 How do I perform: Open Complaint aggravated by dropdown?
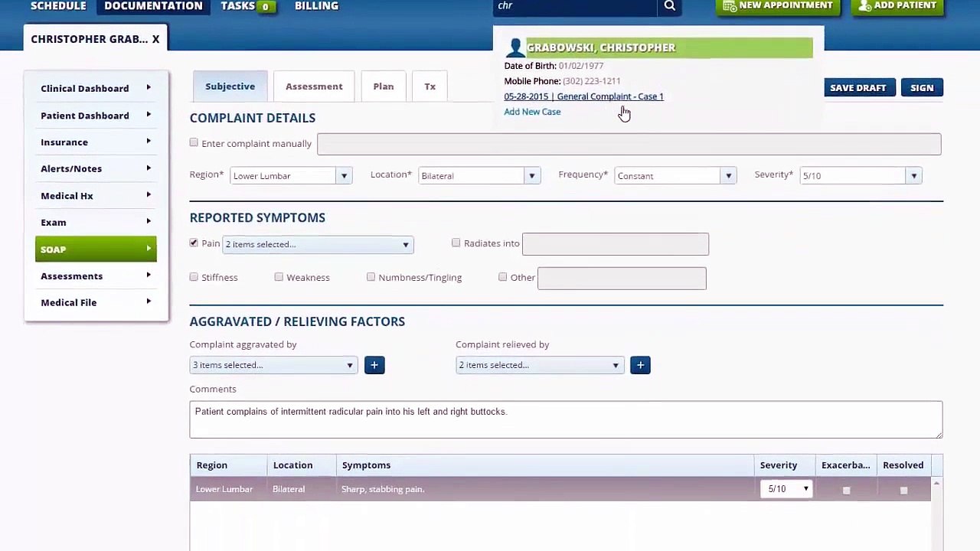(x=273, y=365)
